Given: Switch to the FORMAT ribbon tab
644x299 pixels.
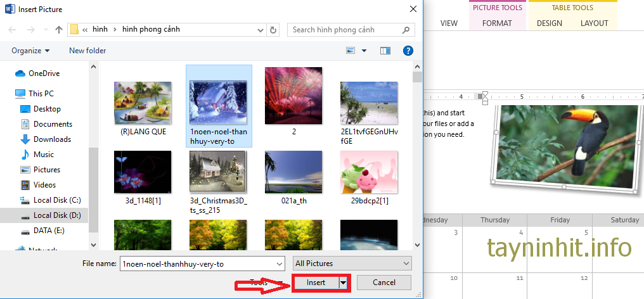Looking at the screenshot, I should coord(497,23).
